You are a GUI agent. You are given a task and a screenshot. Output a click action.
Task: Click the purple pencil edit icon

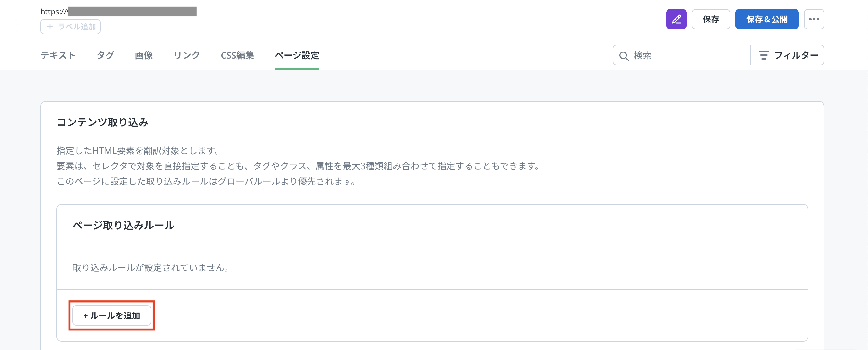[x=676, y=19]
